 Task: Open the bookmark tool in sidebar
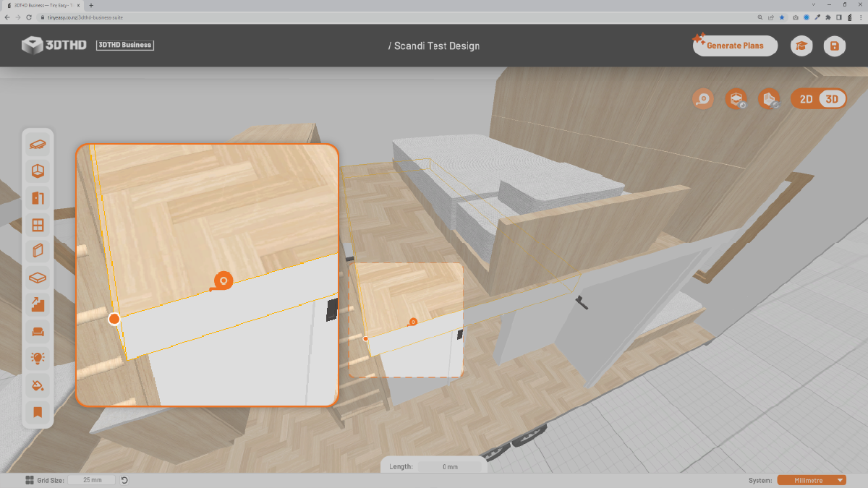tap(38, 412)
